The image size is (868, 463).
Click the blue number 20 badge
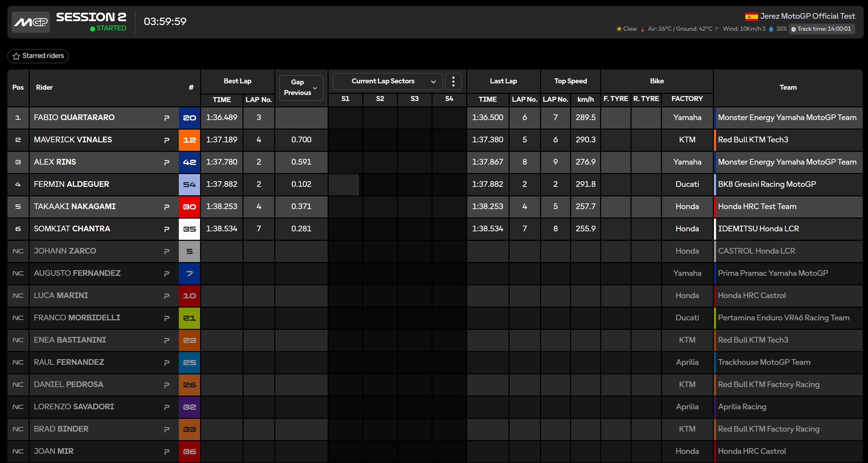tap(189, 118)
